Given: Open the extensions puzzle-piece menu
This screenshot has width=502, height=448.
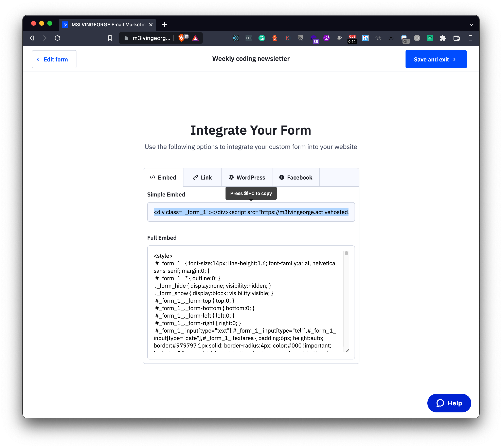Looking at the screenshot, I should pyautogui.click(x=443, y=38).
